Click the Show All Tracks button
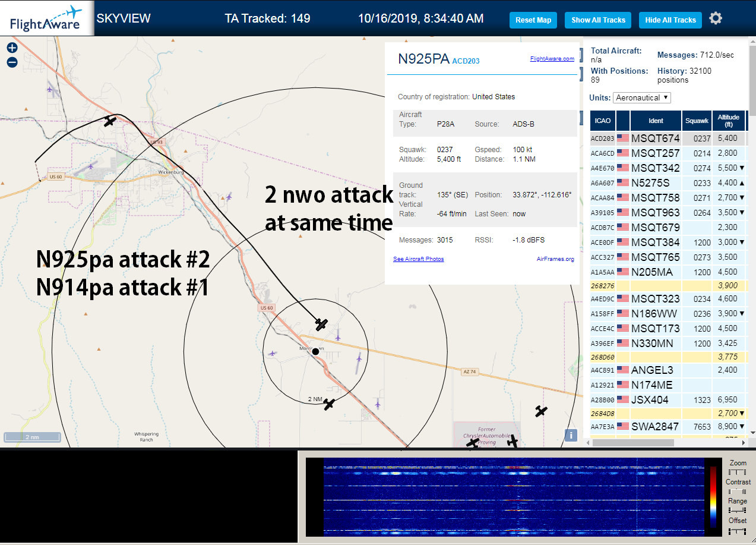The width and height of the screenshot is (756, 545). point(598,20)
